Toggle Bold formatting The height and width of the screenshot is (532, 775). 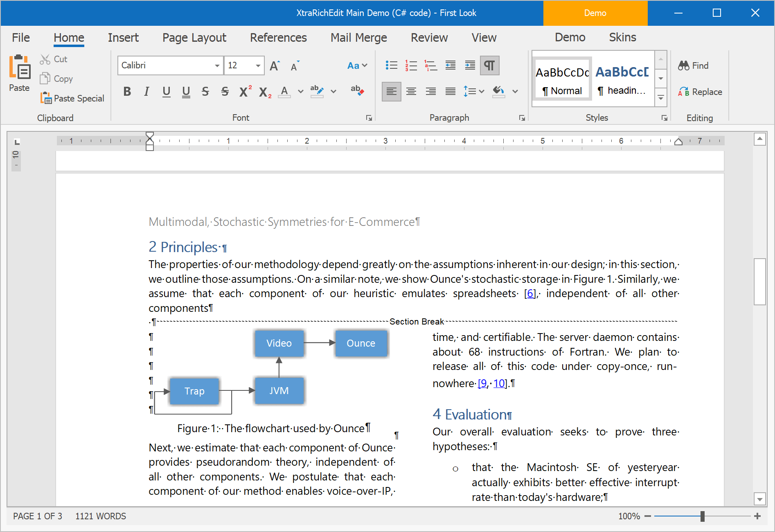pos(127,91)
